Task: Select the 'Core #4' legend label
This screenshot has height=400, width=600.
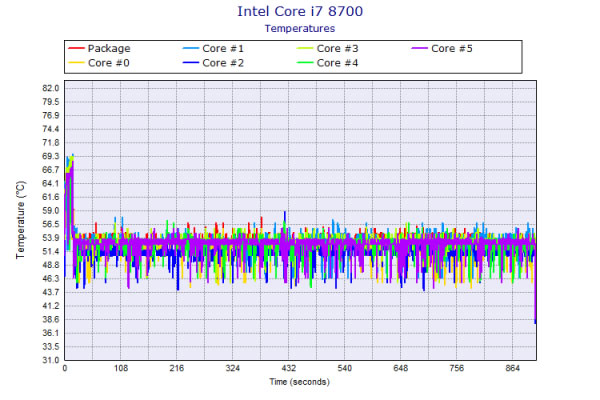Action: click(x=338, y=63)
